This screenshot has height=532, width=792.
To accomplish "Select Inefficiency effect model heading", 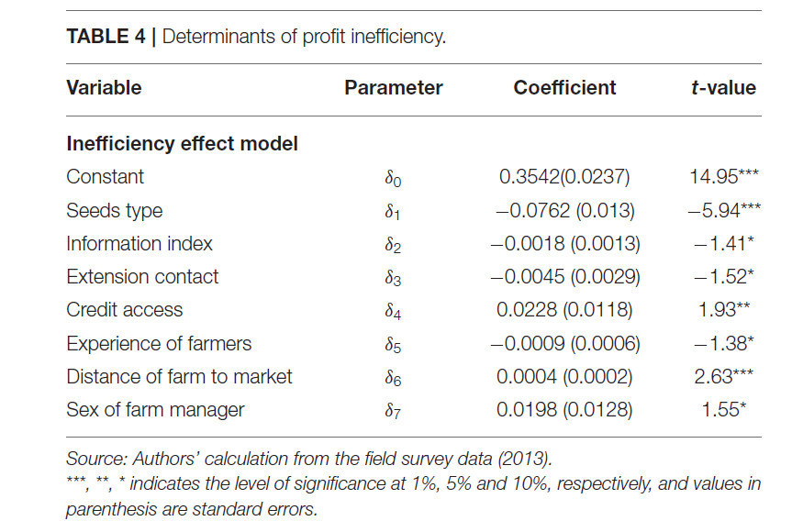I will coord(183,144).
